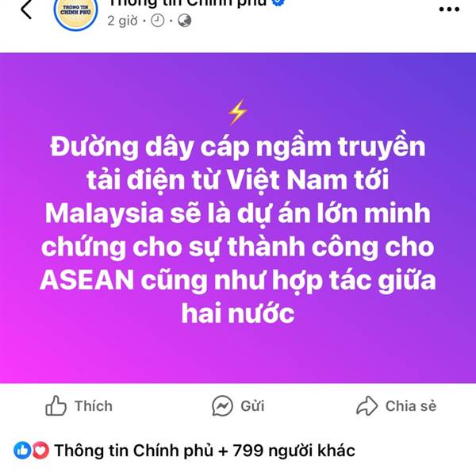Open the three-dot post options menu
This screenshot has width=476, height=476.
click(x=449, y=10)
